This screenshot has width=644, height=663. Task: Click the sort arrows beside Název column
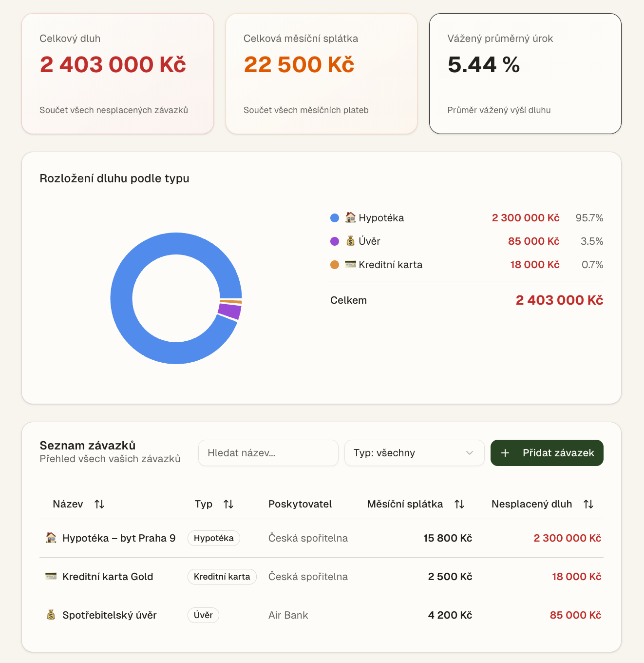[x=99, y=504]
